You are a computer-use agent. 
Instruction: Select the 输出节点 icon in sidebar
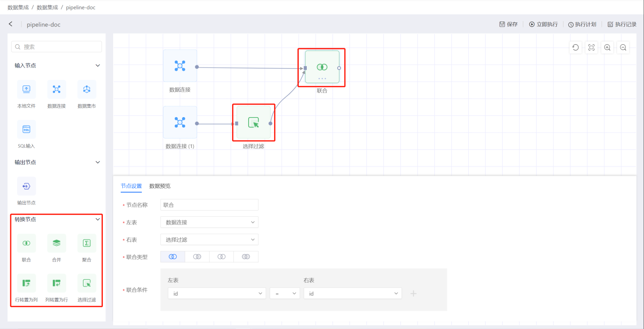[26, 186]
